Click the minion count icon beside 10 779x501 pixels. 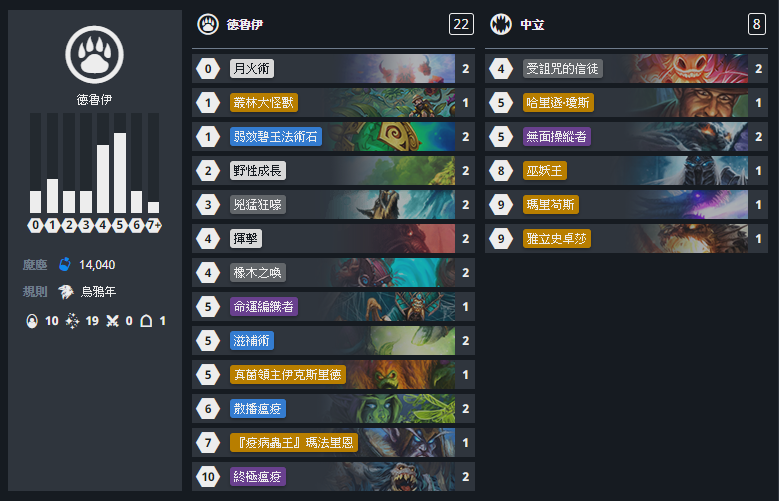tap(32, 321)
